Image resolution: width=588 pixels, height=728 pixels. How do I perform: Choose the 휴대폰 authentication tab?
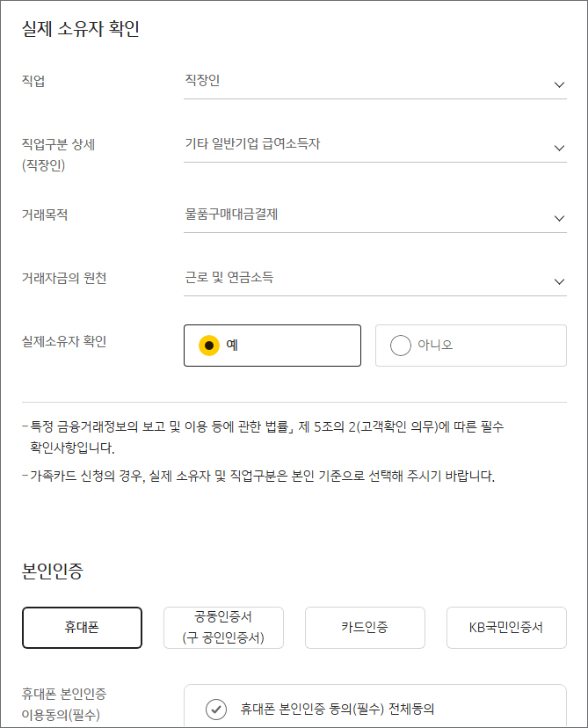(x=82, y=628)
